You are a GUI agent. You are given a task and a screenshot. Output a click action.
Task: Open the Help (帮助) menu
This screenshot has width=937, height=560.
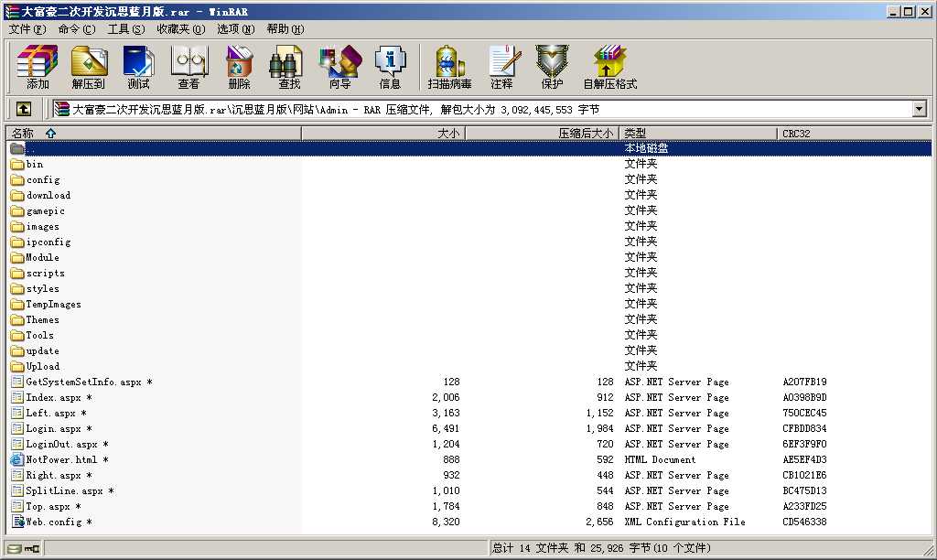285,28
